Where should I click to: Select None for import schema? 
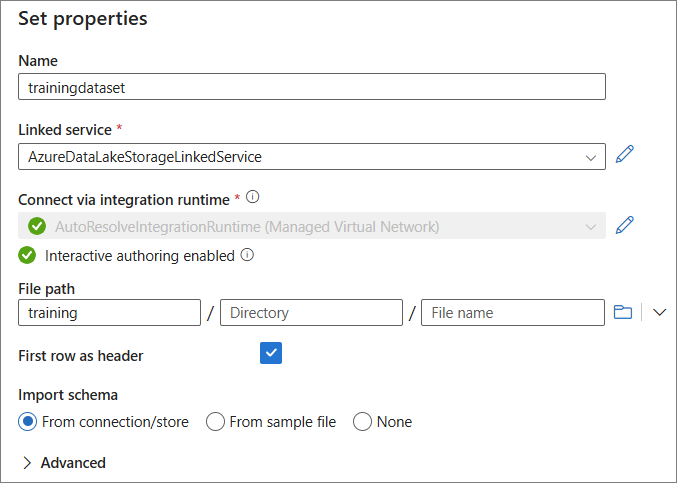(362, 422)
